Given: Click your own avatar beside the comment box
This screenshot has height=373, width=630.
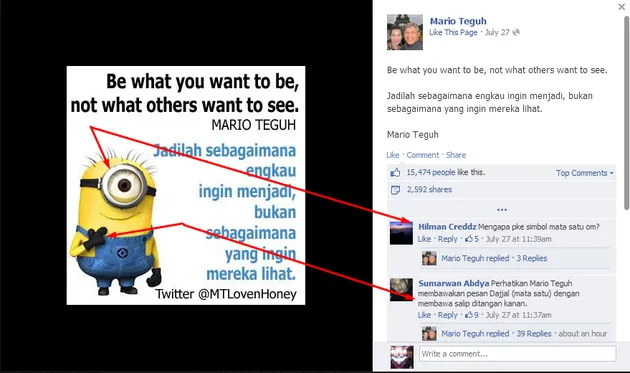Looking at the screenshot, I should [402, 357].
